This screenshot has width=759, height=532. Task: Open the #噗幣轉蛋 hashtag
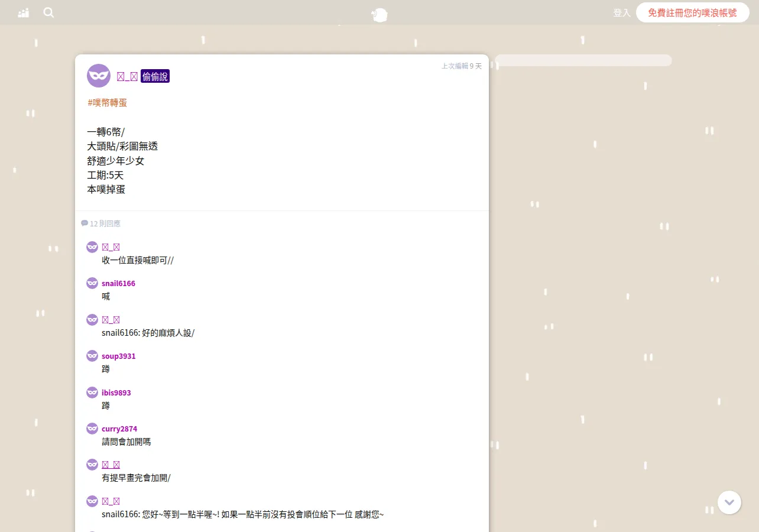(108, 103)
